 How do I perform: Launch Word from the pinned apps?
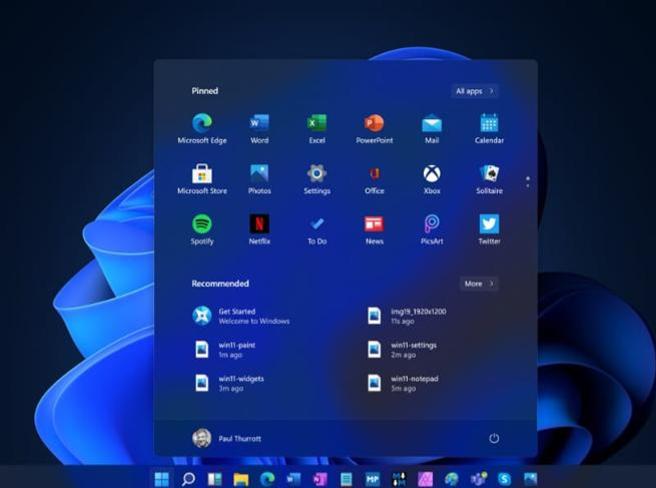[259, 124]
